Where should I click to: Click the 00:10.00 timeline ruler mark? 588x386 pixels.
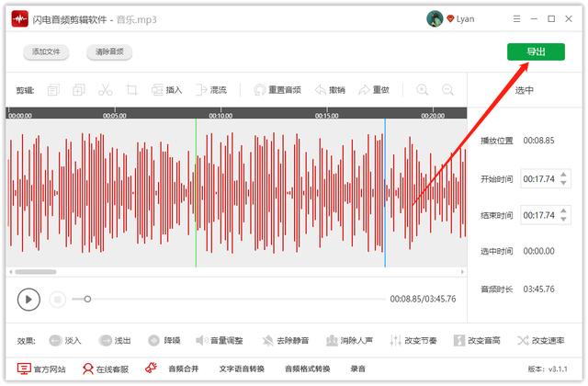click(220, 116)
